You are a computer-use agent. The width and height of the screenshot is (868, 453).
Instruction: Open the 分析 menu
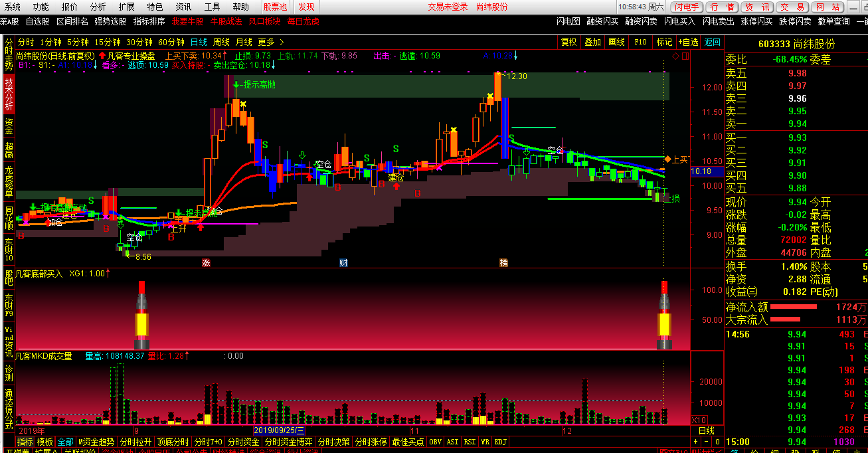point(98,7)
